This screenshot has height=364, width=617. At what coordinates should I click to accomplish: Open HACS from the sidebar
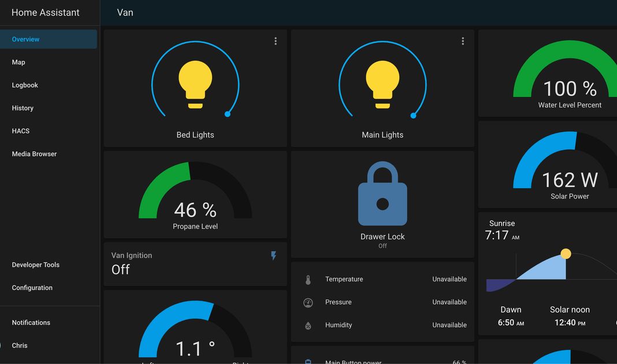point(21,131)
